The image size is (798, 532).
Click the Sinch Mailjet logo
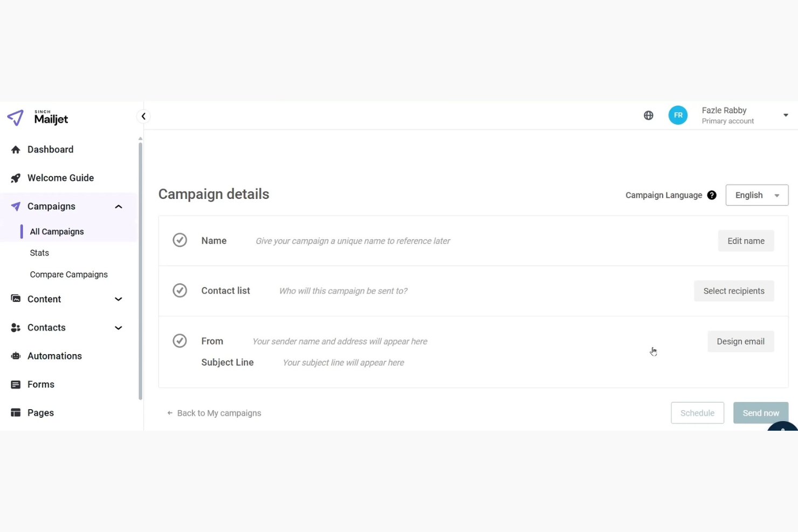[x=37, y=118]
